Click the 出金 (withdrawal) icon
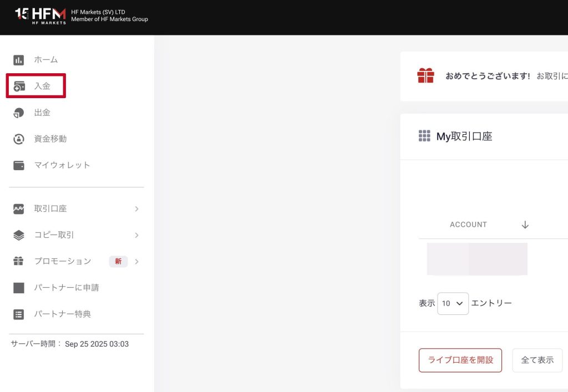Screen dimensions: 568x392 (17, 113)
